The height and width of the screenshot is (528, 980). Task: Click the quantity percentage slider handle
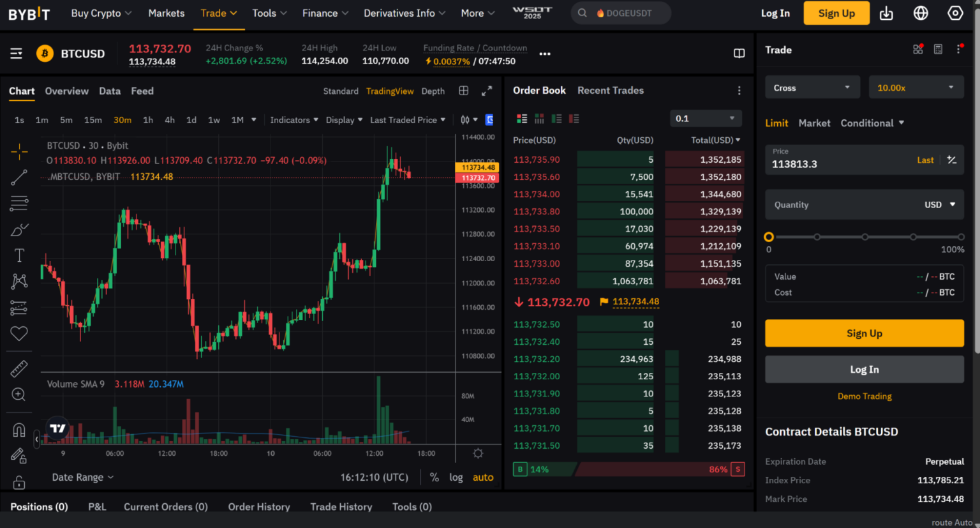(x=769, y=237)
